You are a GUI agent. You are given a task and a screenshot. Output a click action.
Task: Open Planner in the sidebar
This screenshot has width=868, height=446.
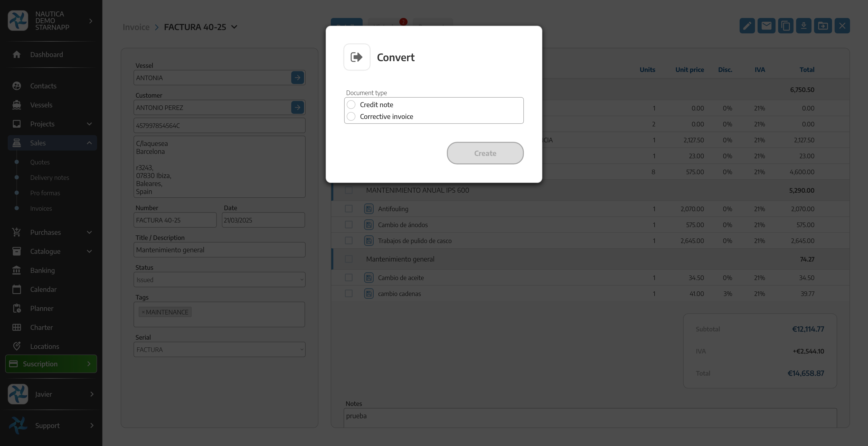(x=42, y=309)
